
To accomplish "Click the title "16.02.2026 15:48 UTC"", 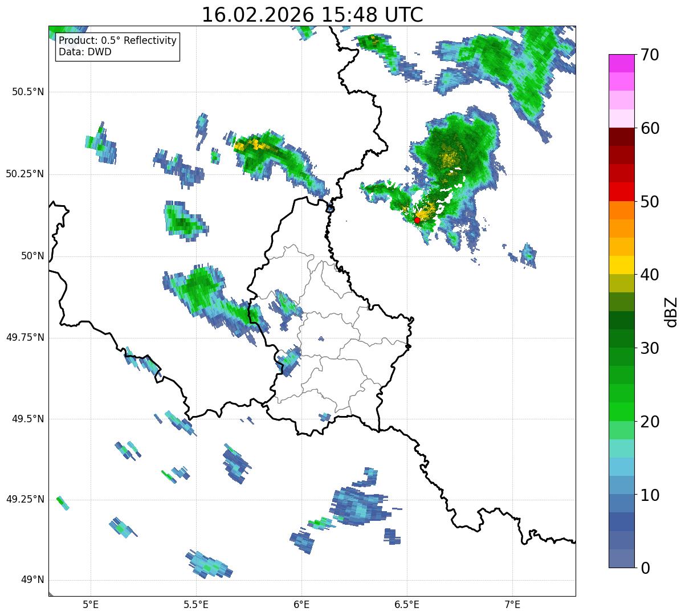I will point(312,15).
